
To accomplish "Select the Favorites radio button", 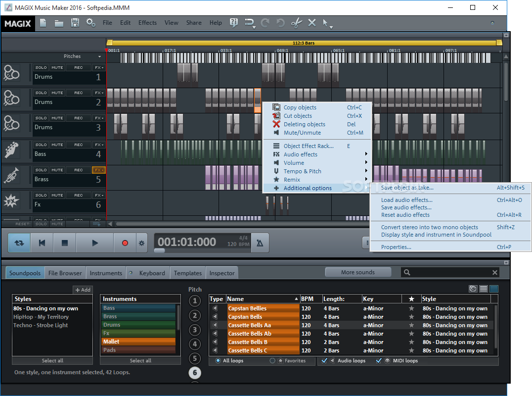I will point(272,361).
